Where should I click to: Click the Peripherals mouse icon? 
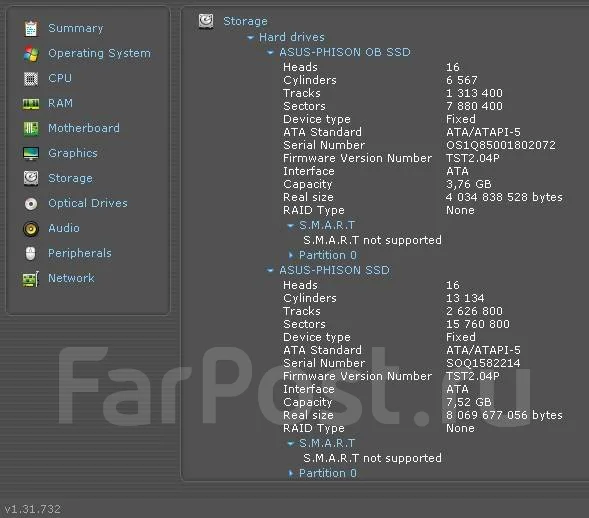click(x=30, y=253)
